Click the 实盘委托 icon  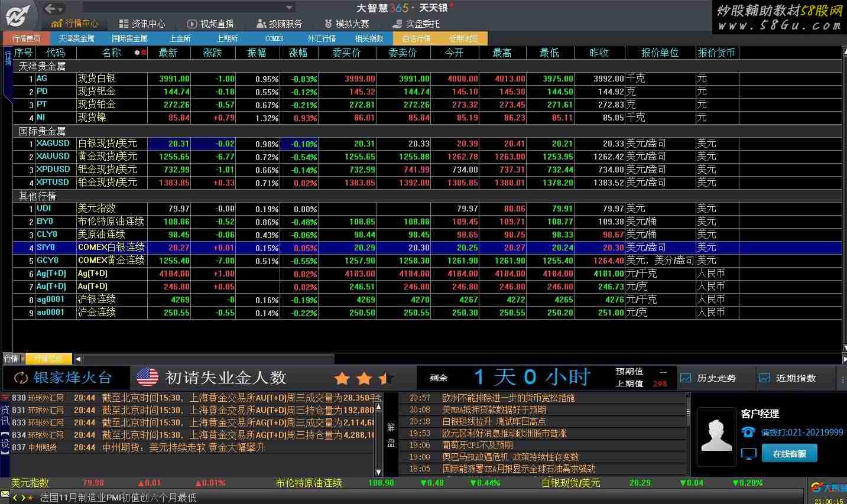[x=397, y=24]
